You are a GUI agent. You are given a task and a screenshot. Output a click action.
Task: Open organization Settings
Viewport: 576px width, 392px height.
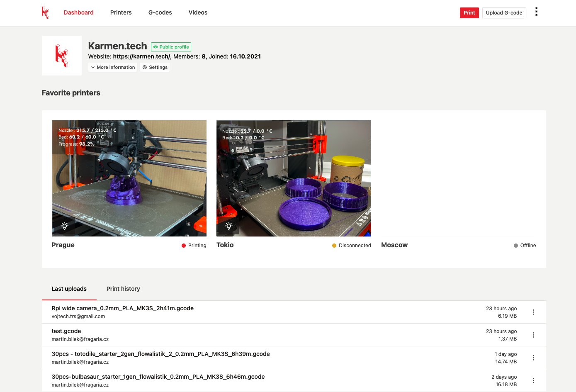point(155,67)
